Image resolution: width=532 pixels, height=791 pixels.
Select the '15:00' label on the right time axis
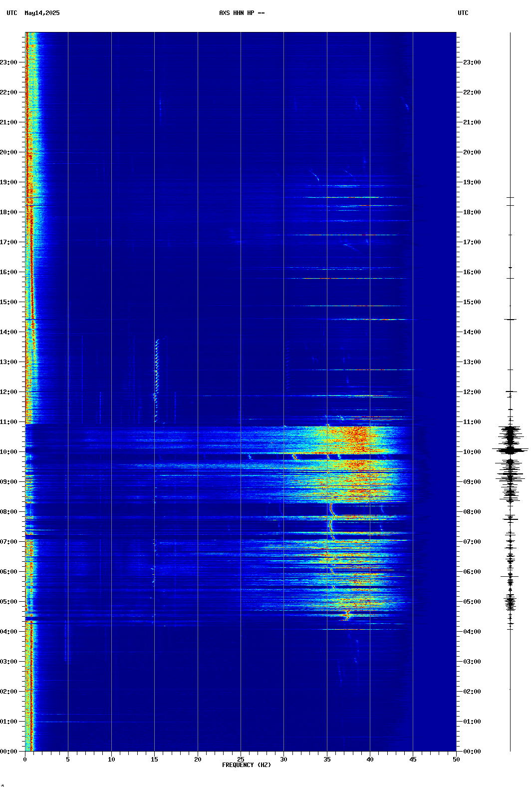(472, 302)
